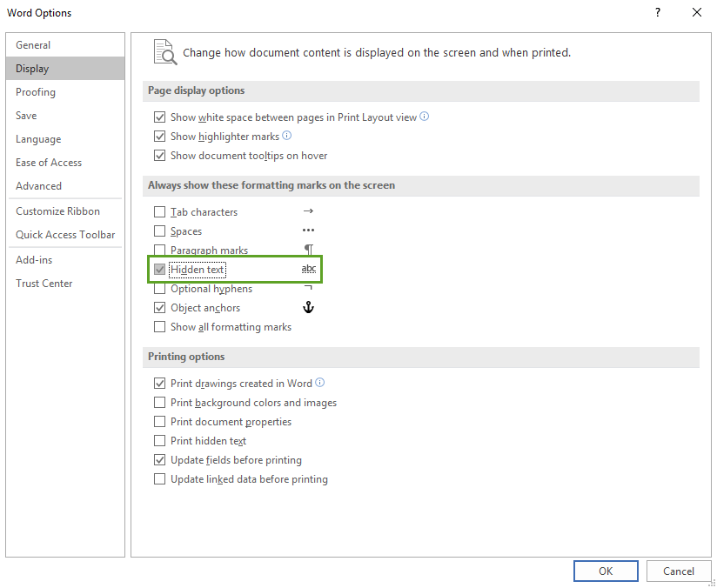Enable Optional hyphens checkbox
This screenshot has width=717, height=588.
(159, 289)
